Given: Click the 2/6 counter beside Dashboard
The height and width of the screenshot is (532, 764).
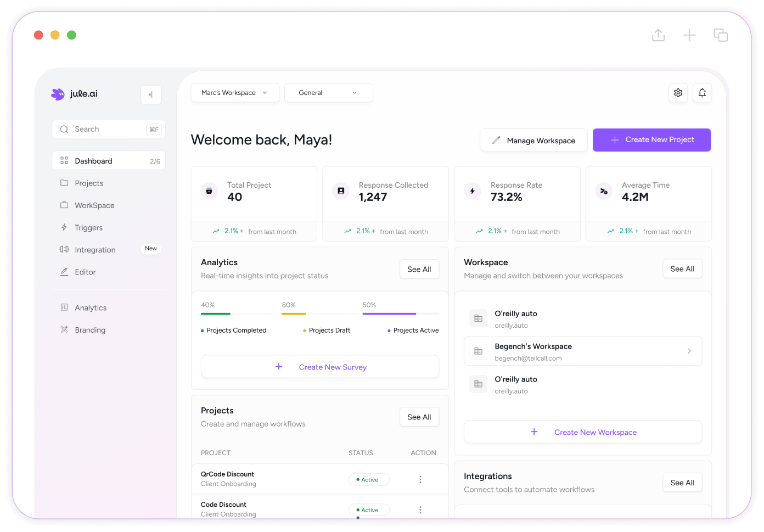Looking at the screenshot, I should (x=155, y=161).
